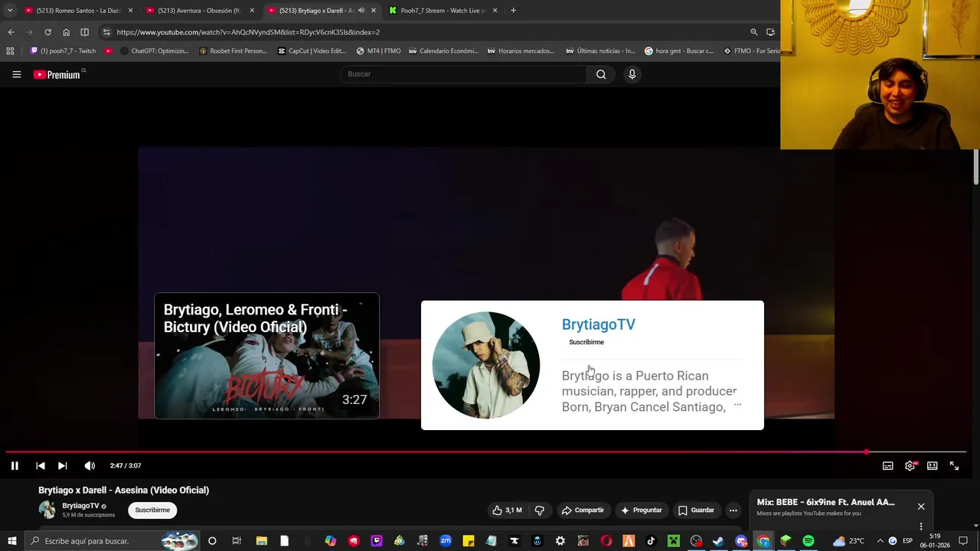The image size is (980, 551).
Task: Dislike the video with thumbs down
Action: (x=540, y=510)
